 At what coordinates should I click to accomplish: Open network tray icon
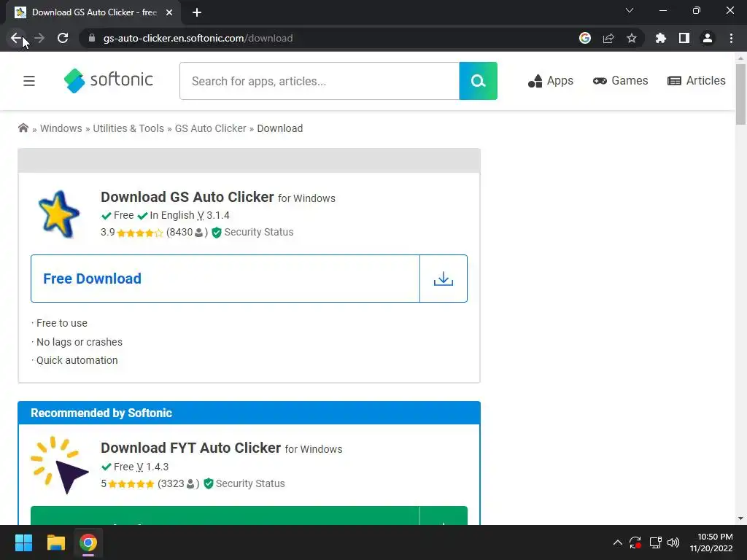[x=655, y=542]
